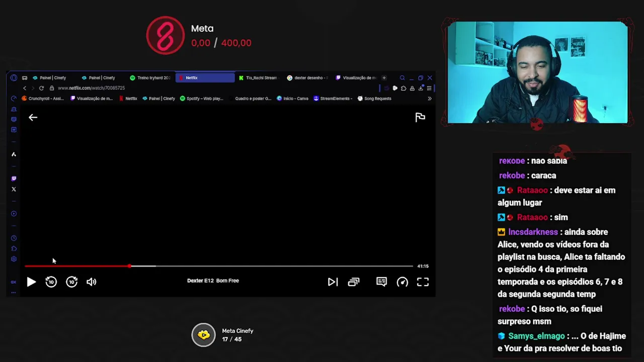The width and height of the screenshot is (644, 362).
Task: Click username Samys_elmago in chat
Action: [536, 336]
